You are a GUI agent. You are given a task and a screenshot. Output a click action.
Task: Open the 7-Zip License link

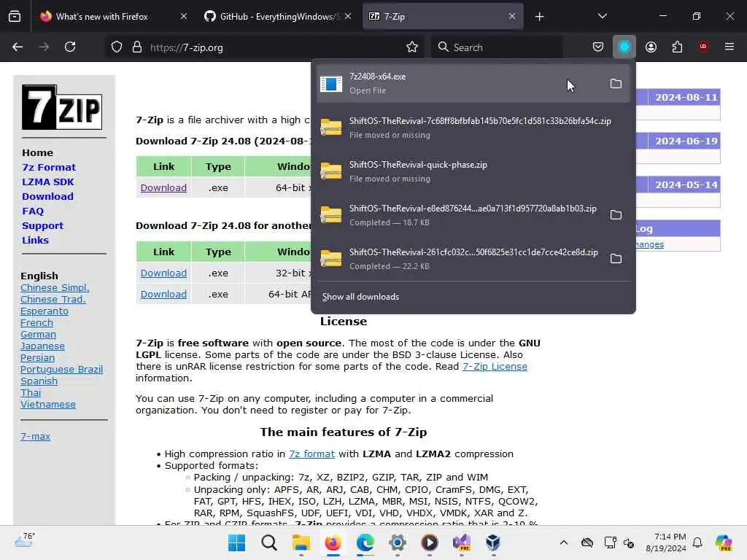coord(495,366)
